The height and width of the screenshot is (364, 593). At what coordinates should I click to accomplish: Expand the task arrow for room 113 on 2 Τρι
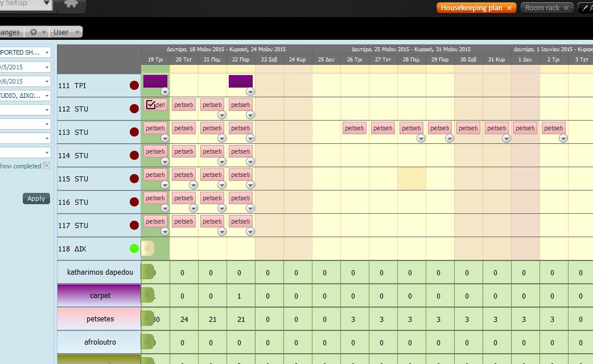click(x=563, y=138)
